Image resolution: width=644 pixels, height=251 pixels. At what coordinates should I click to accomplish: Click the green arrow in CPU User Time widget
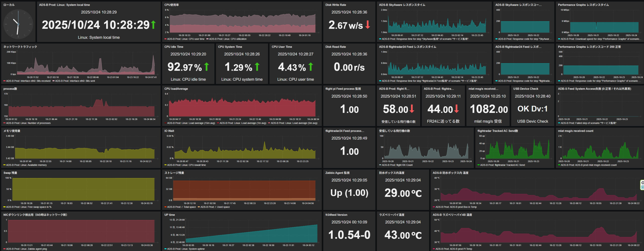point(311,67)
